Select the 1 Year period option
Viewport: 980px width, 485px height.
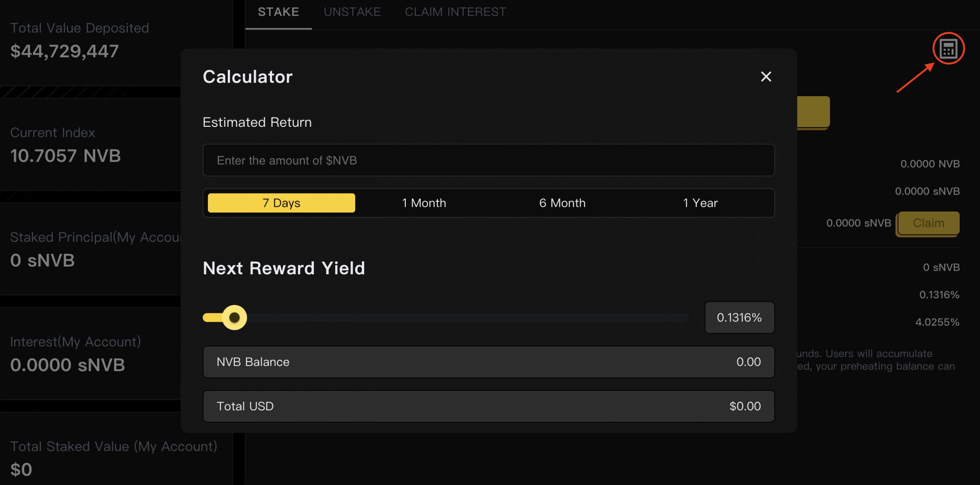coord(700,203)
